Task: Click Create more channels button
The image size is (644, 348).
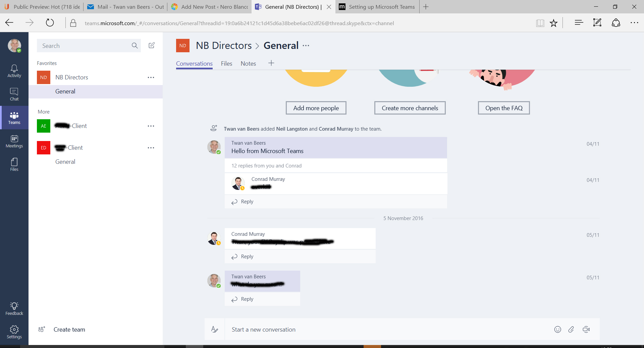Action: pos(410,108)
